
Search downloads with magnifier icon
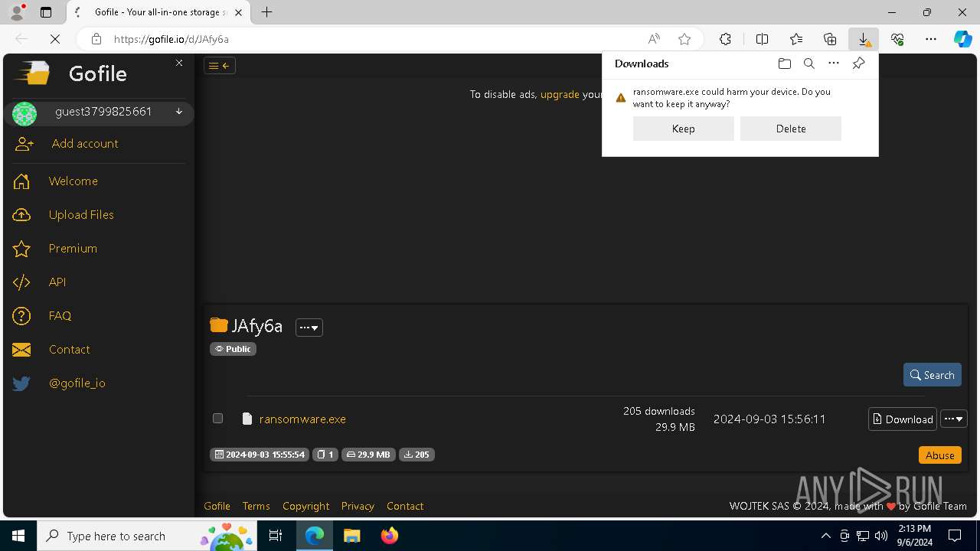[808, 64]
